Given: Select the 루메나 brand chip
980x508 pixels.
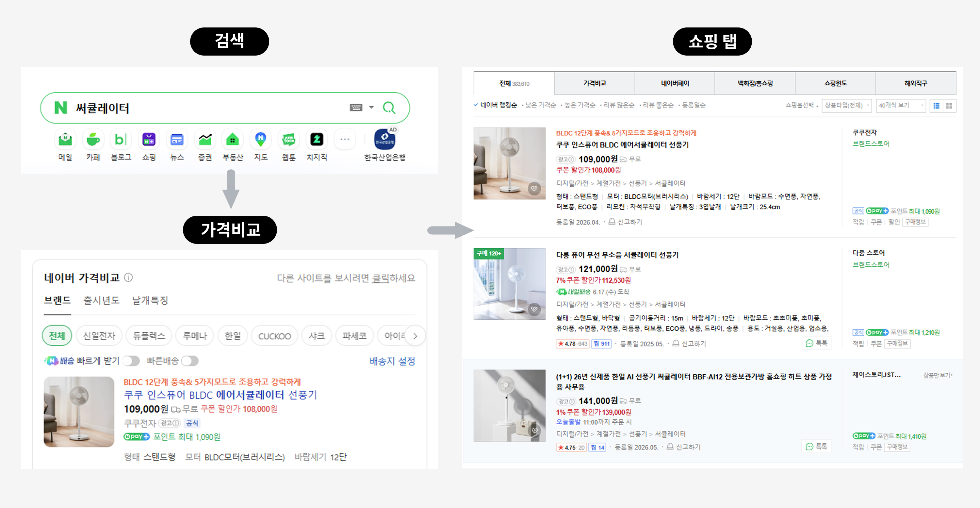Looking at the screenshot, I should (195, 335).
